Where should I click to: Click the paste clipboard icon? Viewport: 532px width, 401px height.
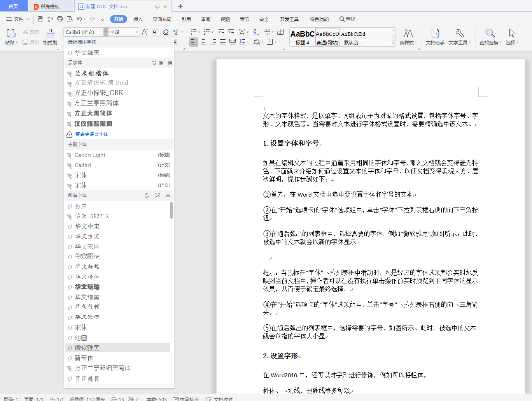point(11,33)
